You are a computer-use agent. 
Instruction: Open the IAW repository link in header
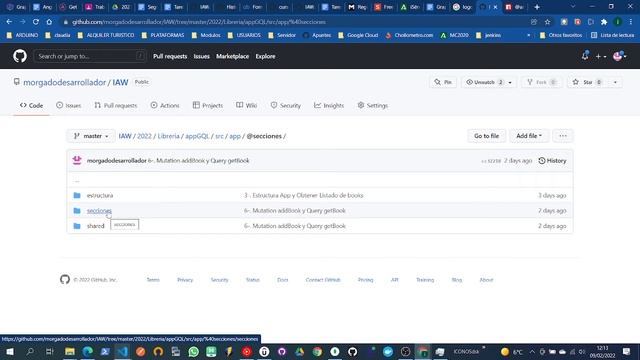120,82
